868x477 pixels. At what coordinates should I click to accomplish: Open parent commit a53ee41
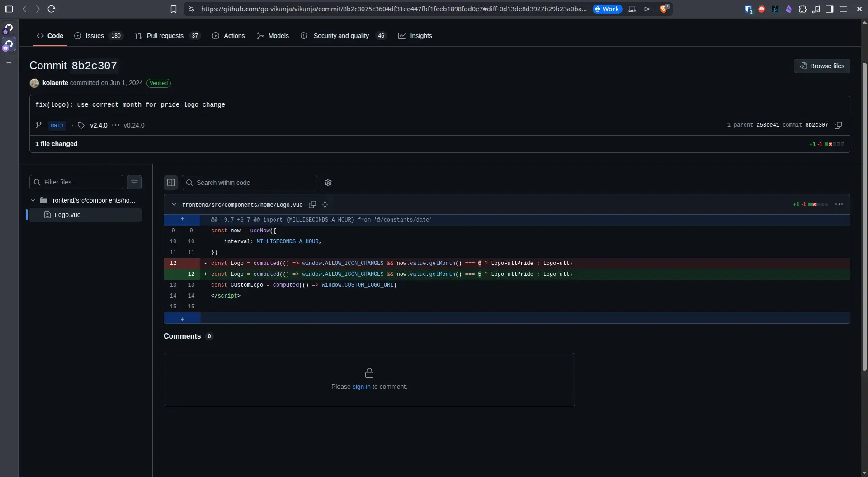(x=768, y=125)
